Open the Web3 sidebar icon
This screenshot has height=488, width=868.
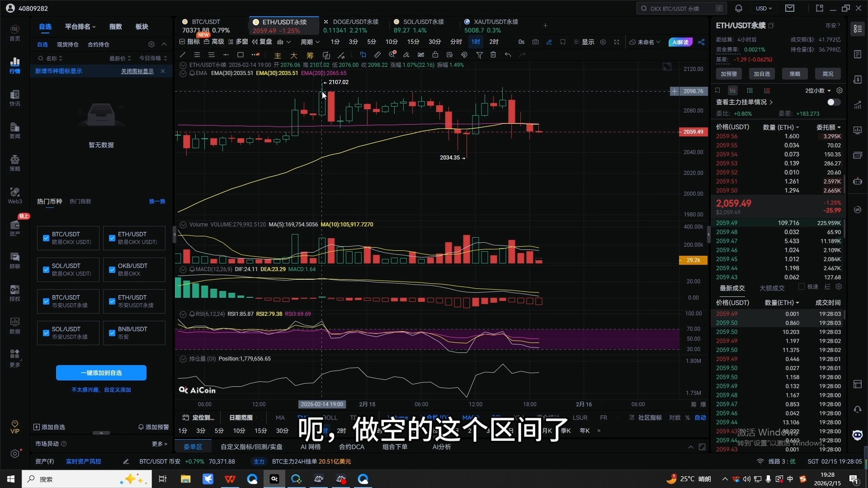point(15,196)
